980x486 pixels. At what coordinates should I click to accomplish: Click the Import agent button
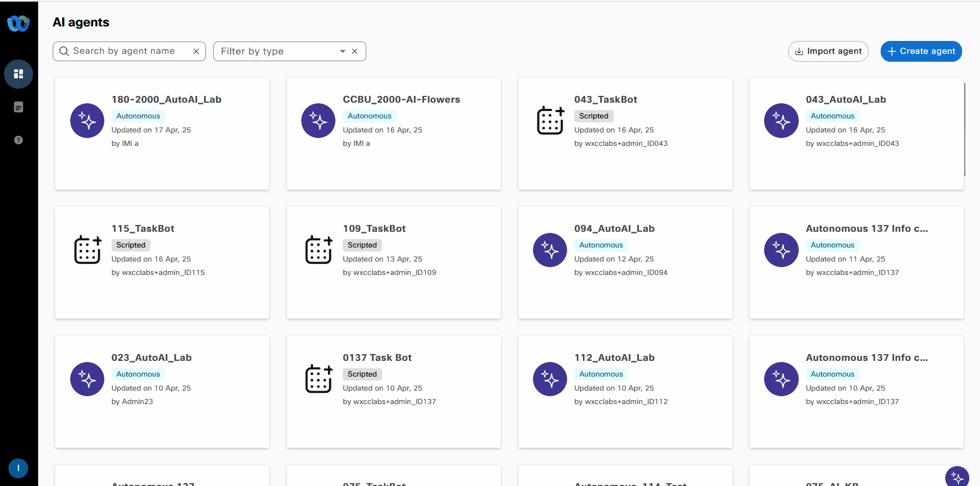828,52
